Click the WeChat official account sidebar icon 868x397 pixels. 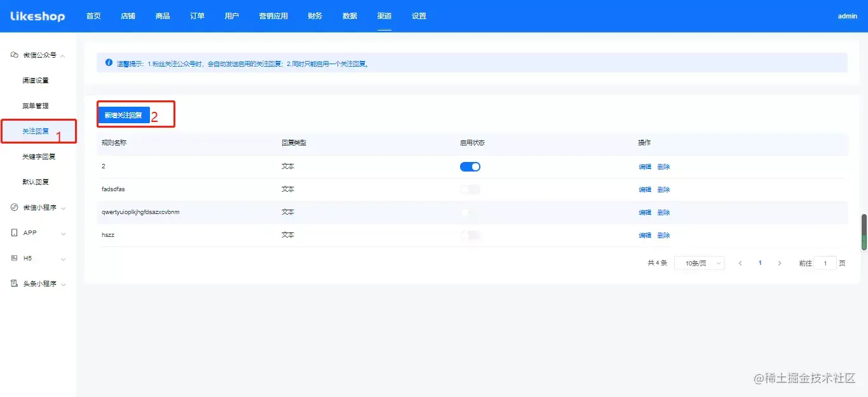coord(14,55)
